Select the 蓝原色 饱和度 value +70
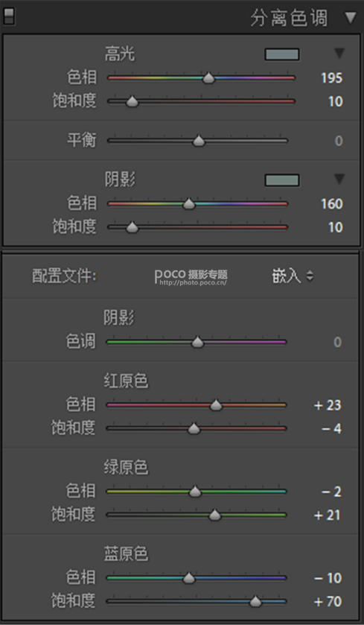The width and height of the screenshot is (364, 625). tap(328, 601)
